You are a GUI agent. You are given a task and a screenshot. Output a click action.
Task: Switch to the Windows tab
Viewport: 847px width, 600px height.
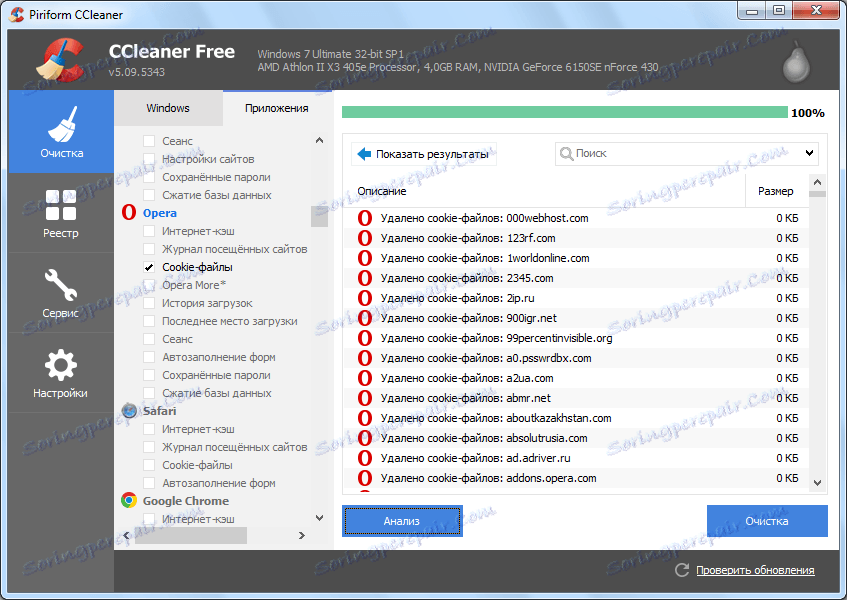(168, 108)
